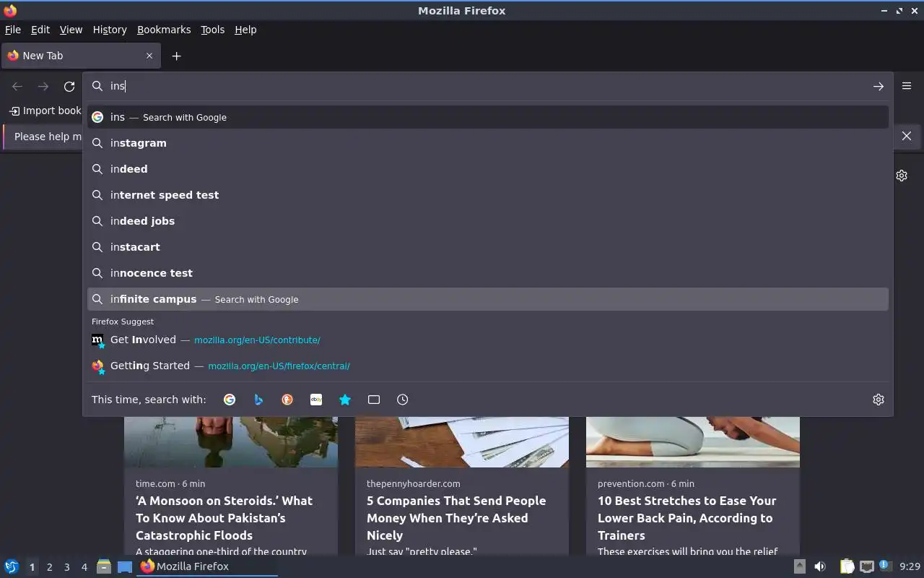Image resolution: width=924 pixels, height=578 pixels.
Task: Open the Bookmarks menu
Action: pos(164,30)
